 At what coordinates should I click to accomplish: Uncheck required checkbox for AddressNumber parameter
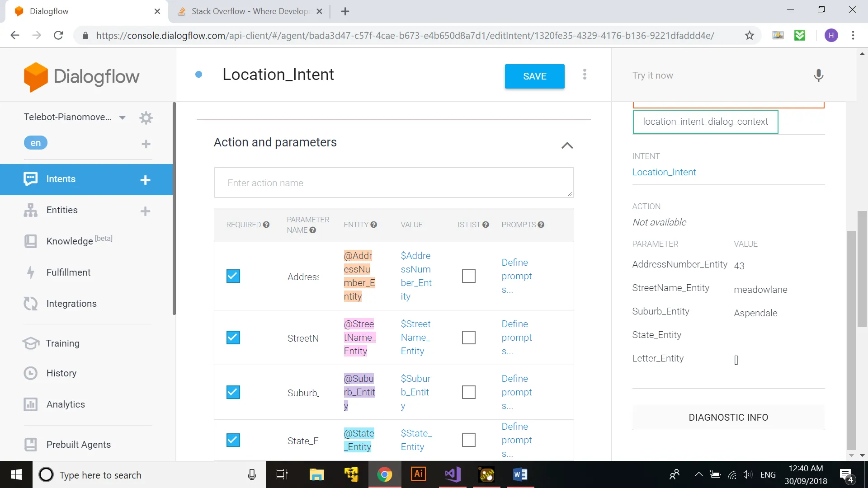coord(233,276)
